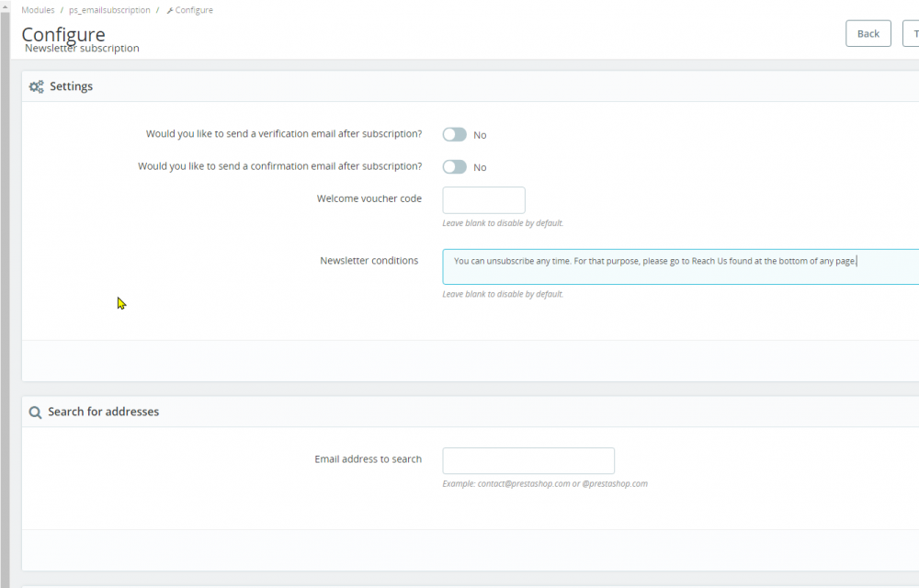Image resolution: width=919 pixels, height=588 pixels.
Task: Click the 'Email address to search' label
Action: click(x=369, y=459)
